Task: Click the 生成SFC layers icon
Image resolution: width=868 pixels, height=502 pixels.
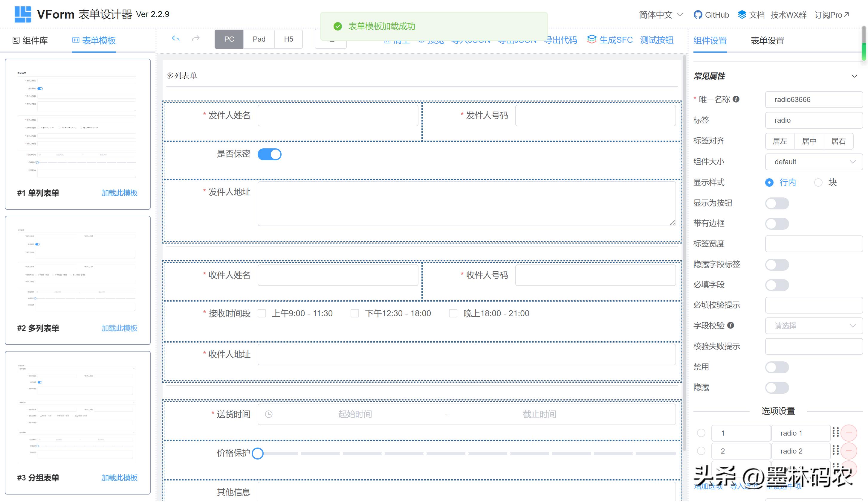Action: (x=592, y=40)
